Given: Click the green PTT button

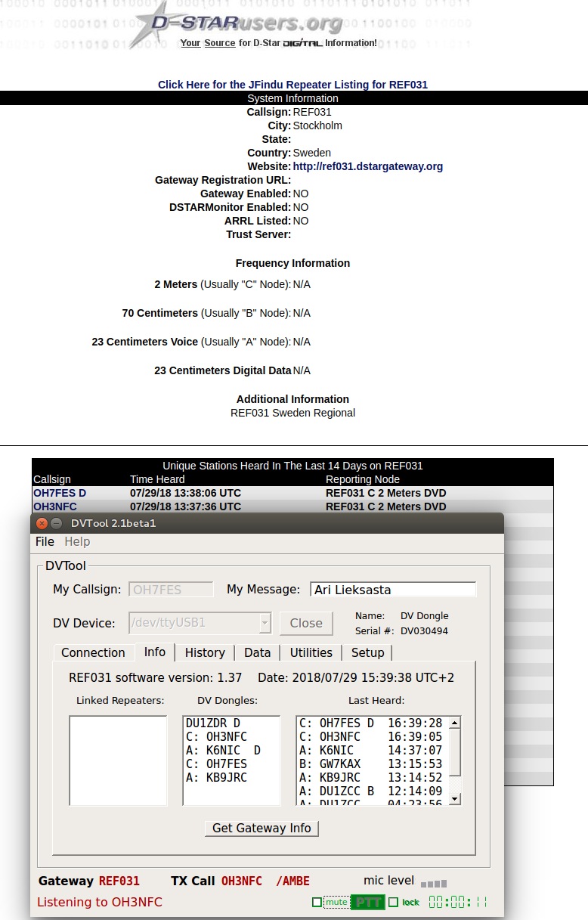Looking at the screenshot, I should (x=369, y=902).
